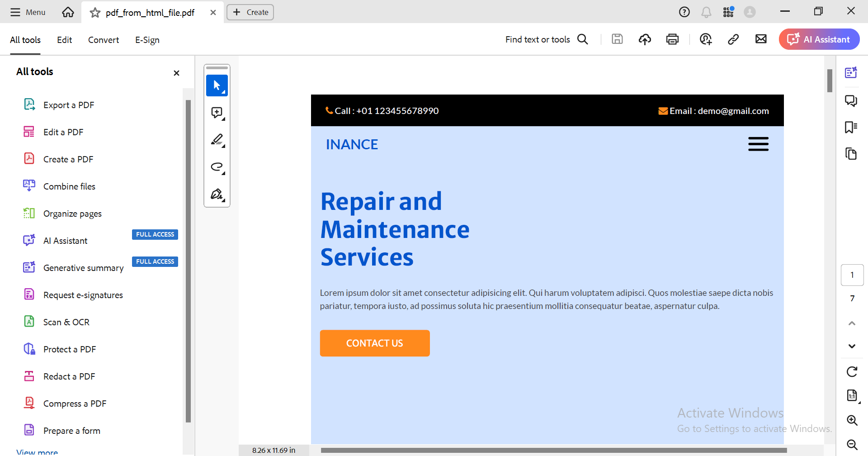The height and width of the screenshot is (456, 868).
Task: Select the arrow selection tool
Action: (217, 85)
